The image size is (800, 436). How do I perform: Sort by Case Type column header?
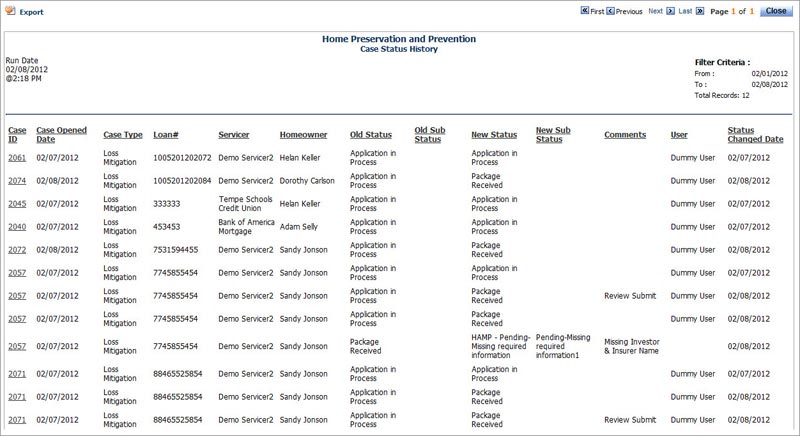(x=123, y=135)
